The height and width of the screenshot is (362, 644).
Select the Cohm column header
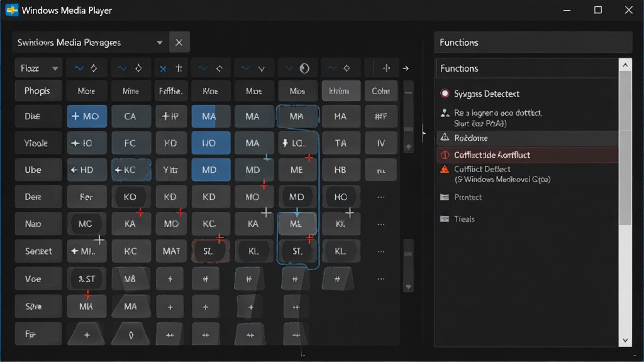380,90
